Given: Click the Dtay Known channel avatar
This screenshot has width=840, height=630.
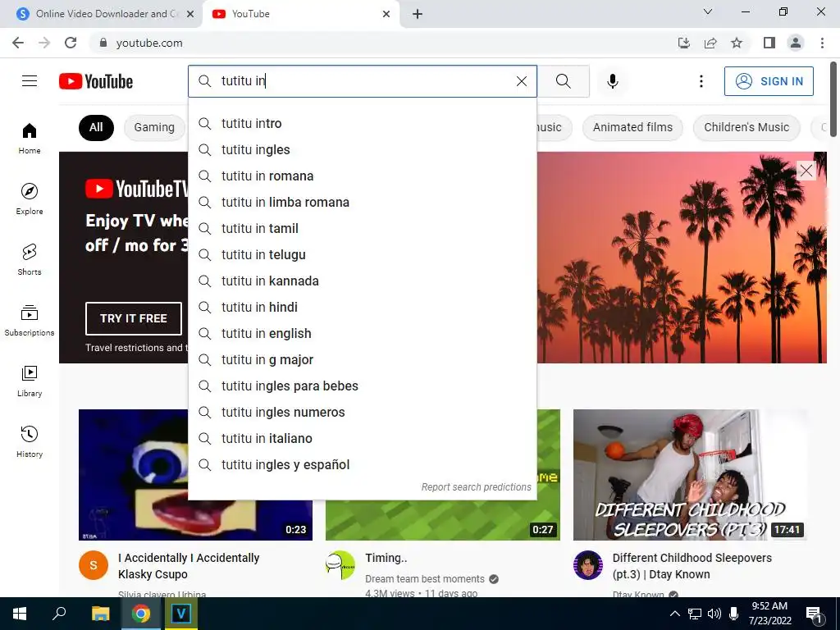Looking at the screenshot, I should click(x=587, y=565).
